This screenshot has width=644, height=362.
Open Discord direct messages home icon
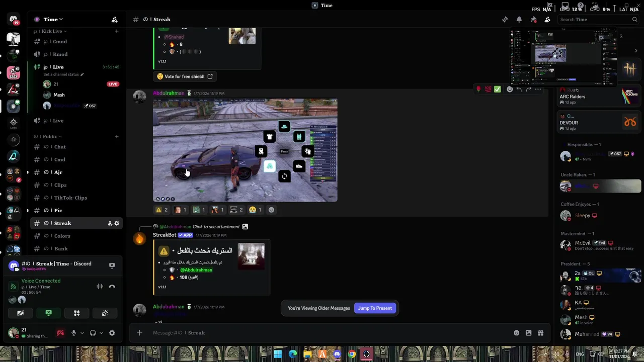pyautogui.click(x=13, y=20)
